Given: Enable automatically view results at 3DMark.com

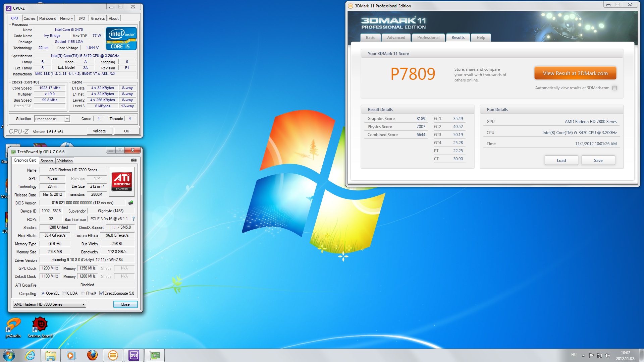Looking at the screenshot, I should pos(614,88).
